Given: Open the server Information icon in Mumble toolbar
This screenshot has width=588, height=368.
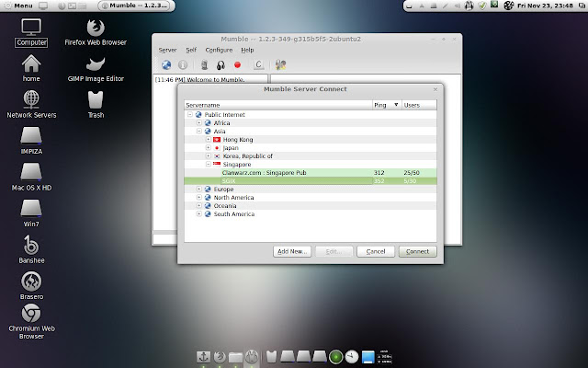Looking at the screenshot, I should tap(183, 65).
